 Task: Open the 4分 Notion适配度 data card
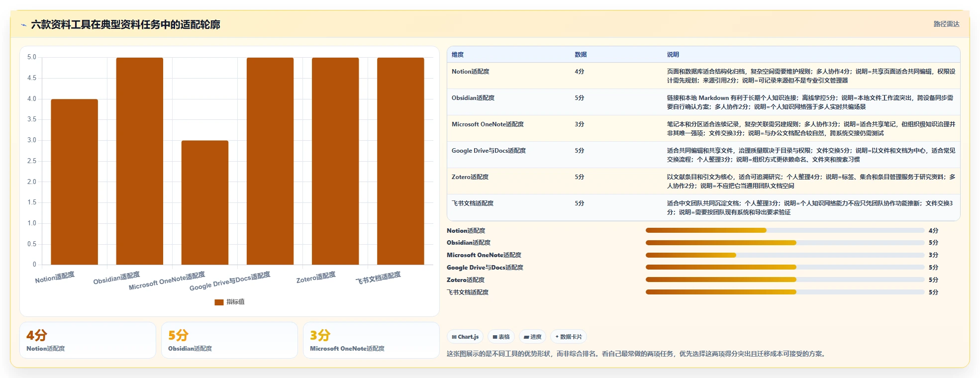(88, 340)
